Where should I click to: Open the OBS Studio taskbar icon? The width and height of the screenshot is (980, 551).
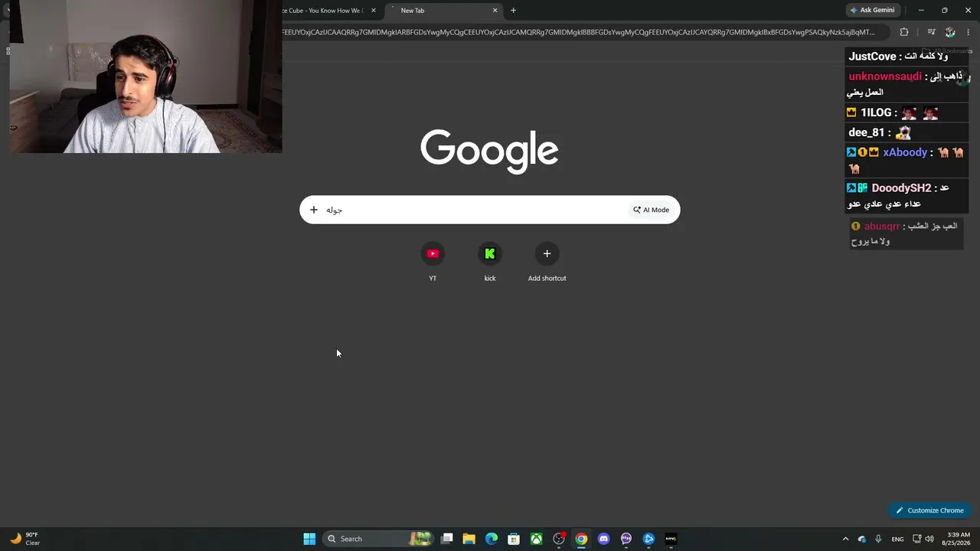559,539
